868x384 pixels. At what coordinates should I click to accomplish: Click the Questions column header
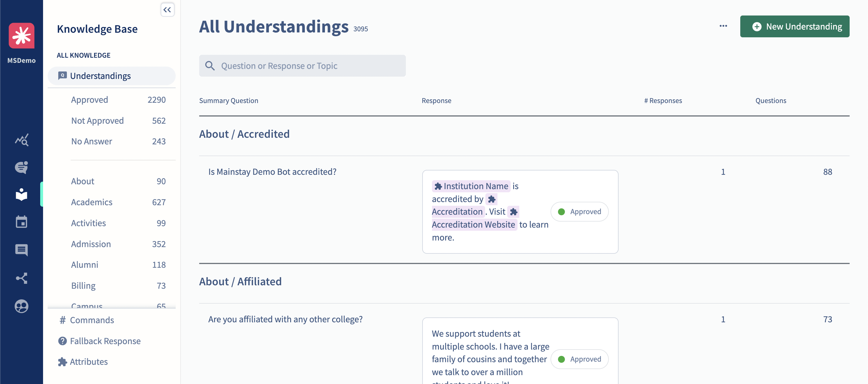click(771, 100)
